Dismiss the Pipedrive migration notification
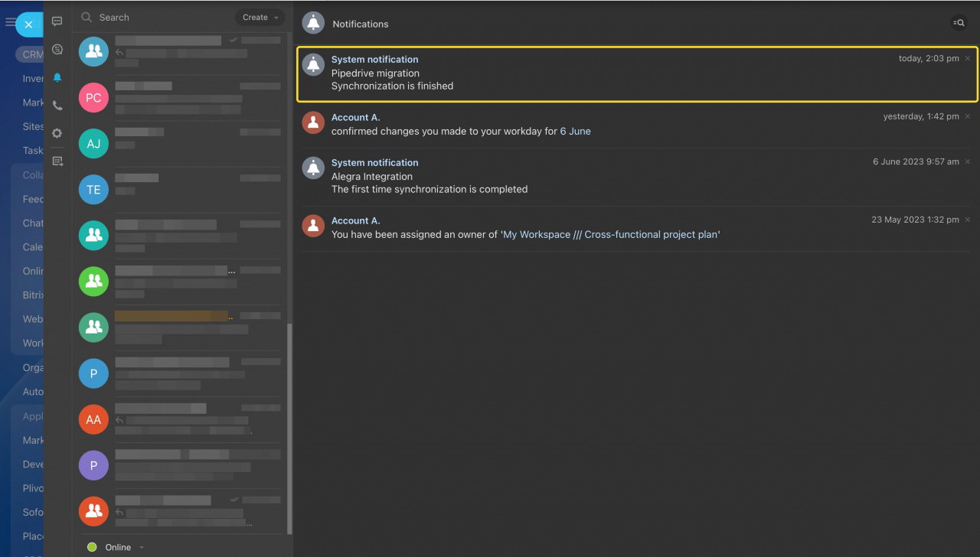 967,57
